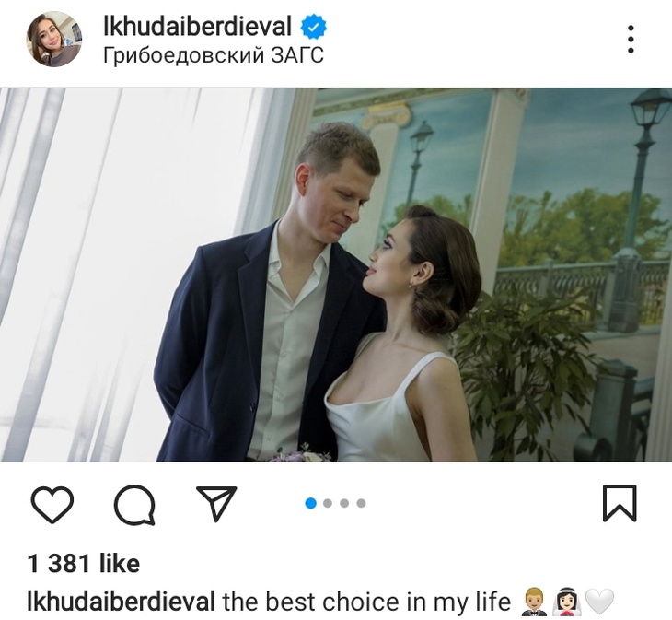
Task: Open the three-dot post options menu
Action: [x=631, y=39]
